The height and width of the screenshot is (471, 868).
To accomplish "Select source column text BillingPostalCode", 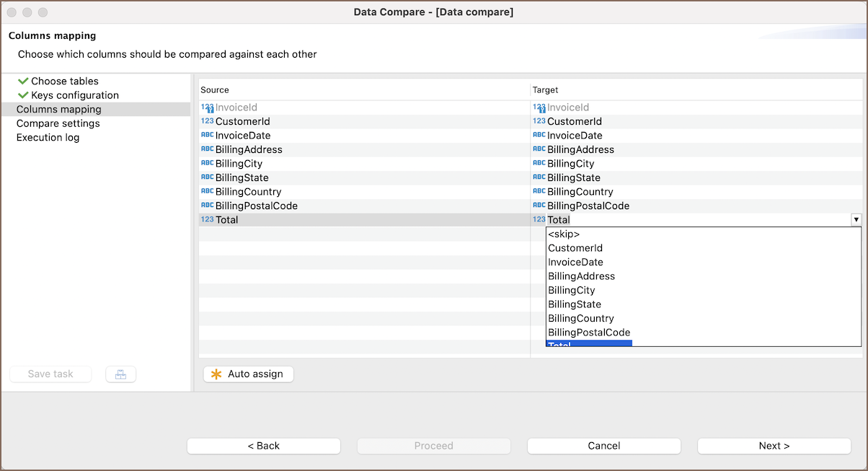I will click(x=257, y=206).
